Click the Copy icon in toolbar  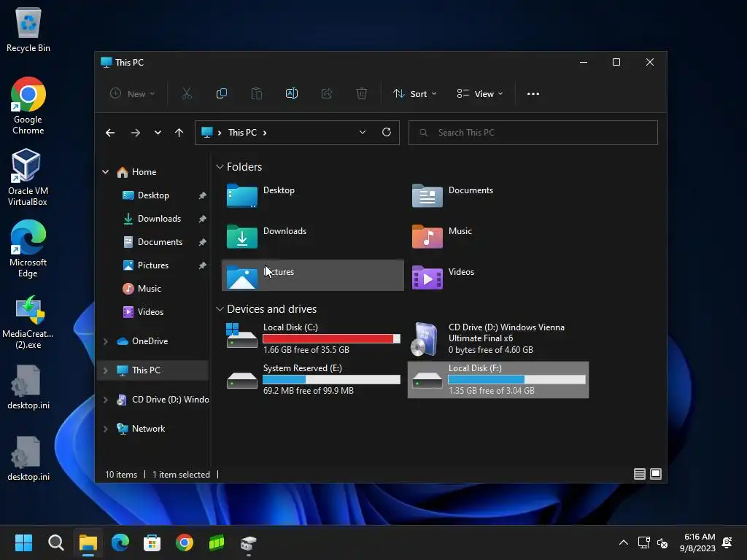(222, 94)
